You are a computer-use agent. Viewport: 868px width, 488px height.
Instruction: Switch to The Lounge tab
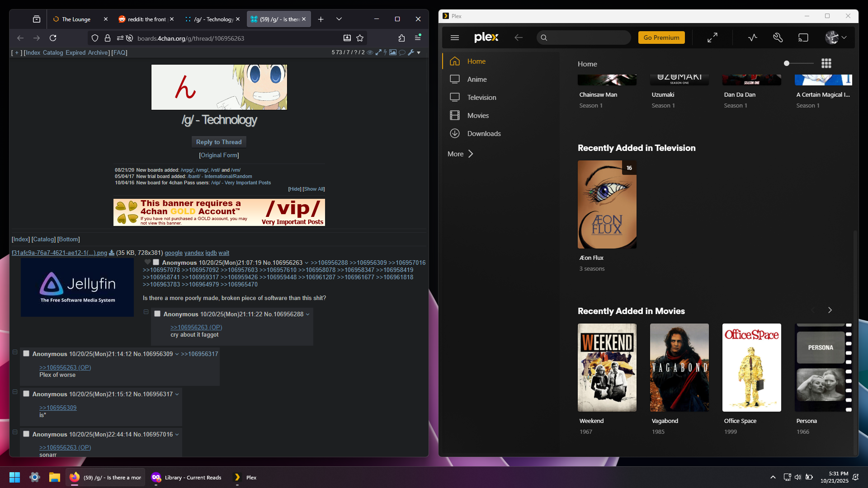tap(76, 19)
